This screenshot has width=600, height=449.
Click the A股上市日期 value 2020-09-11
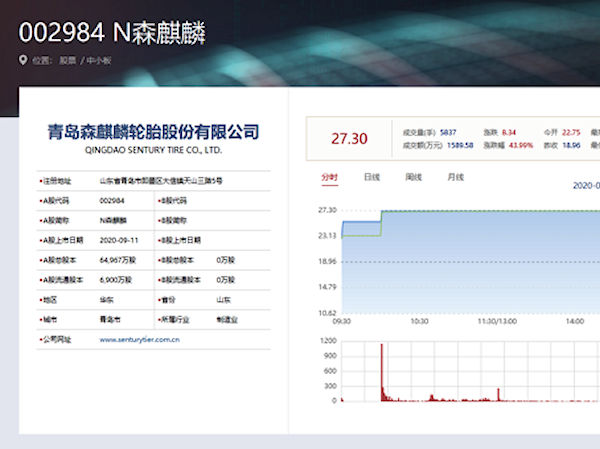119,240
